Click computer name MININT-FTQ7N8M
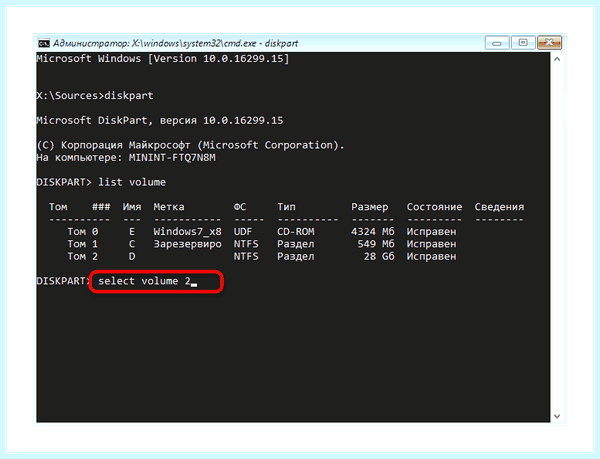 [172, 158]
